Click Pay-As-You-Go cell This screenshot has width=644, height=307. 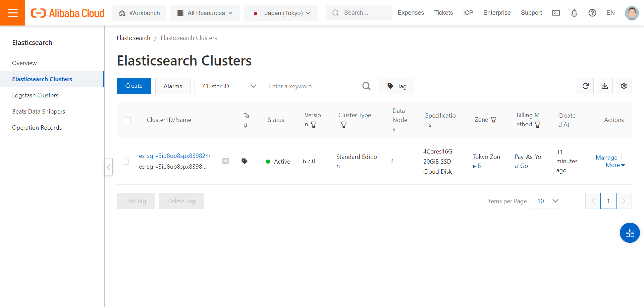528,161
